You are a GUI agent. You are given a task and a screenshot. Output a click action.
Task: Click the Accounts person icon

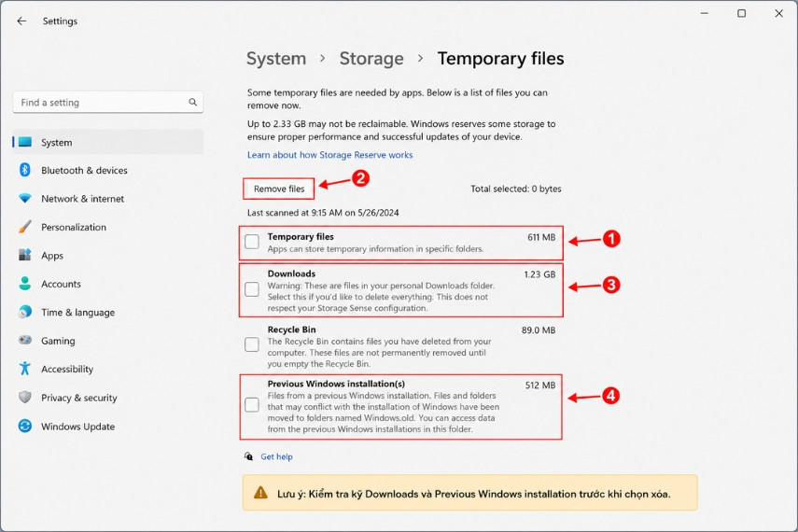pyautogui.click(x=25, y=284)
